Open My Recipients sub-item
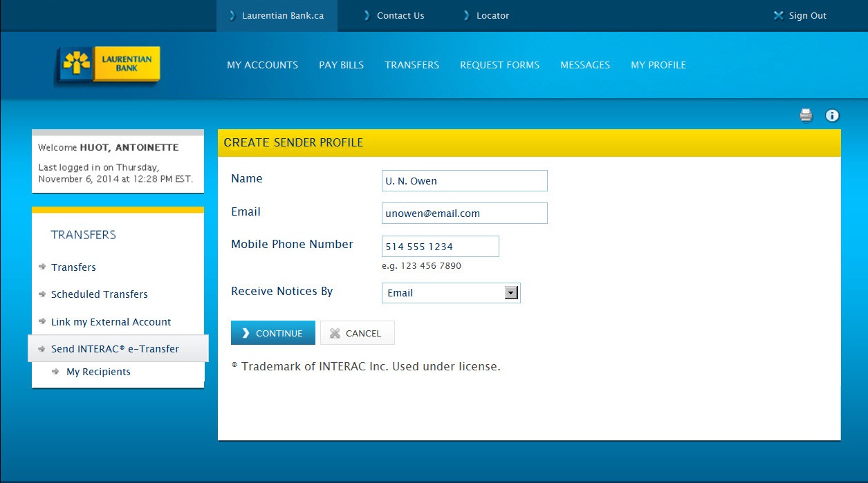The width and height of the screenshot is (868, 483). pyautogui.click(x=98, y=372)
